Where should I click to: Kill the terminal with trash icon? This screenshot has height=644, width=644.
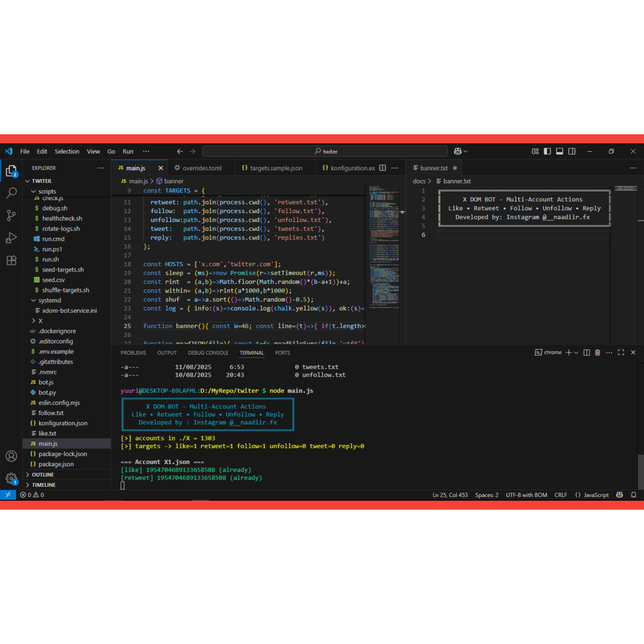(597, 352)
